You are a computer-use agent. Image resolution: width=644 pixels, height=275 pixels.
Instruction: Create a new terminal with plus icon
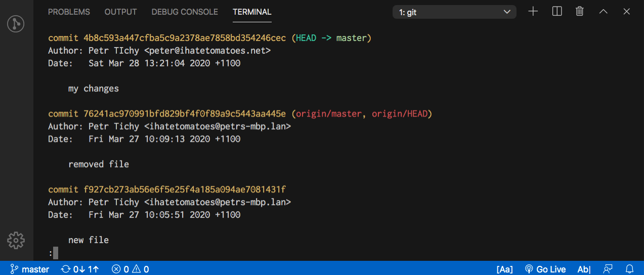click(533, 12)
